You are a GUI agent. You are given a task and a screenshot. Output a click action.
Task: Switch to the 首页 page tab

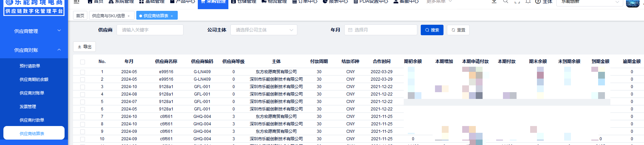click(x=80, y=16)
